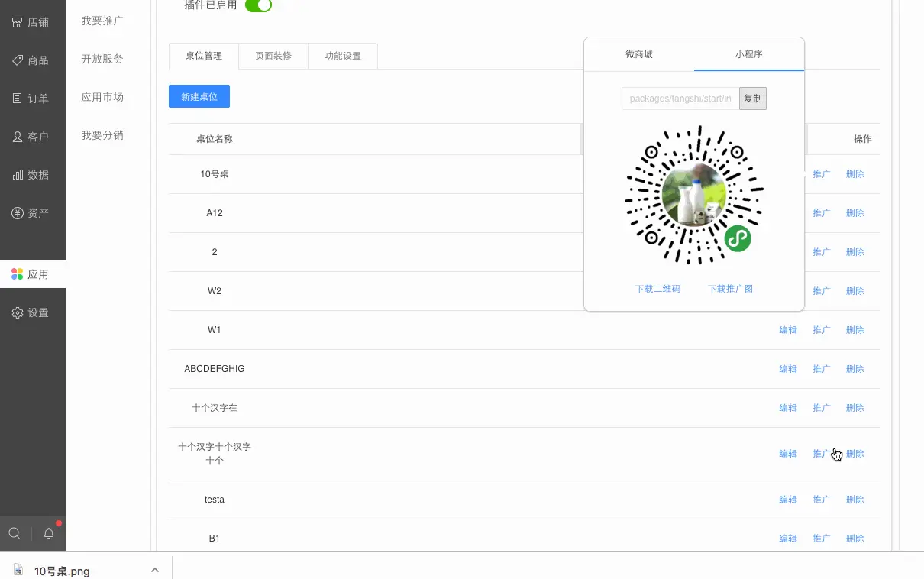The width and height of the screenshot is (924, 579).
Task: Click 编辑 for the 十个汉字在 row
Action: pos(788,408)
